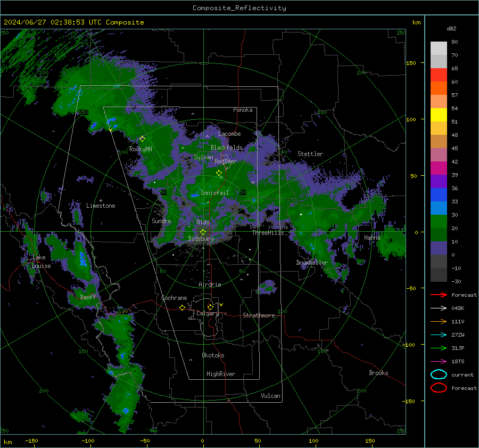Screen dimensions: 479x448
Task: Click the Sylvan map label
Action: pyautogui.click(x=203, y=157)
